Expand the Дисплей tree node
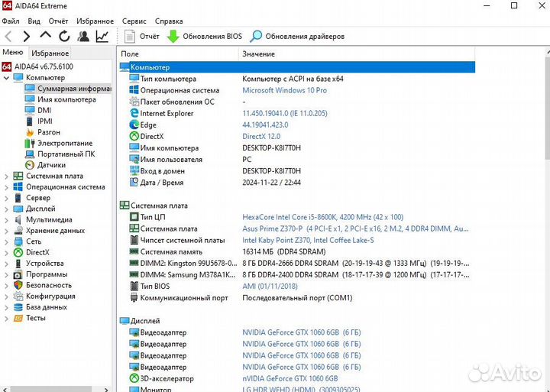Viewport: 550px width, 392px height. (6, 209)
